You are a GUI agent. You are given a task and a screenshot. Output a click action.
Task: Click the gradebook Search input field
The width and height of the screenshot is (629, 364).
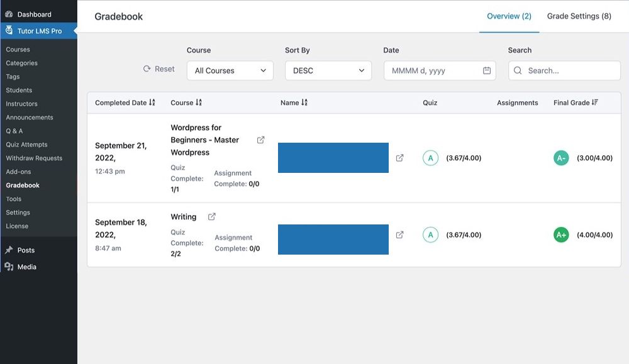(x=569, y=71)
